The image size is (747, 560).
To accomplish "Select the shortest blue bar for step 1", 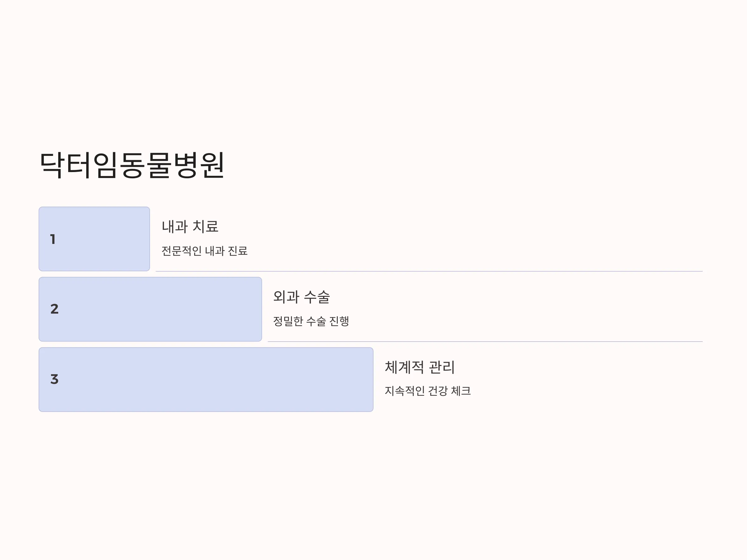I will [x=94, y=239].
